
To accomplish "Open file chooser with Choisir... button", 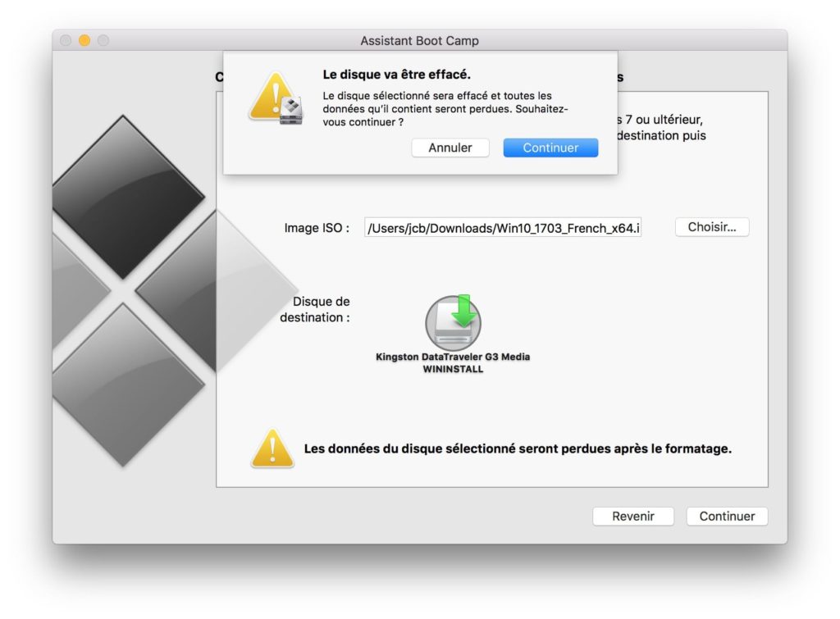I will pos(711,227).
